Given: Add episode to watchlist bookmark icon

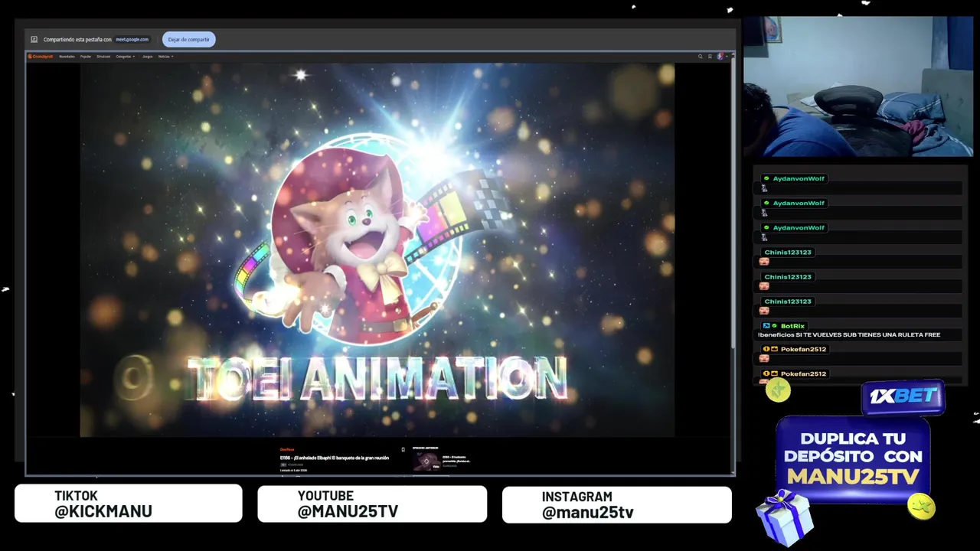Looking at the screenshot, I should pyautogui.click(x=403, y=449).
